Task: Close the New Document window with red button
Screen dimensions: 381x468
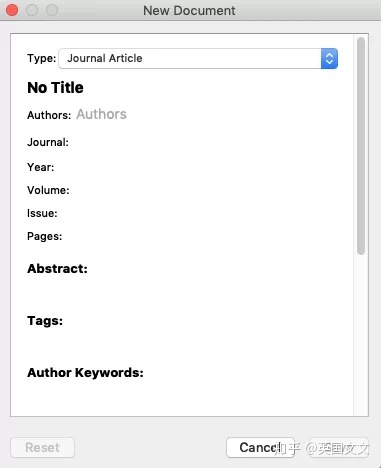Action: (12, 10)
